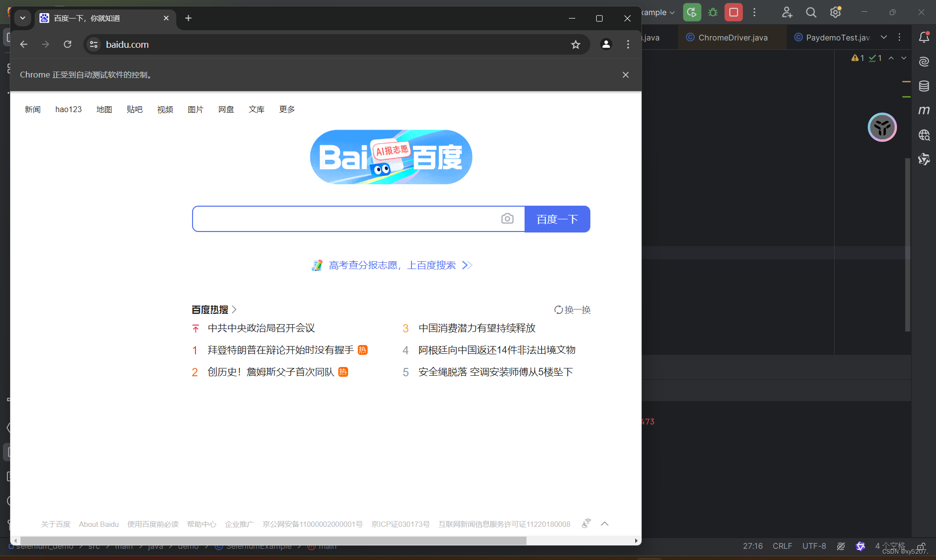
Task: Open the 帮助中心 footer link
Action: pos(202,524)
